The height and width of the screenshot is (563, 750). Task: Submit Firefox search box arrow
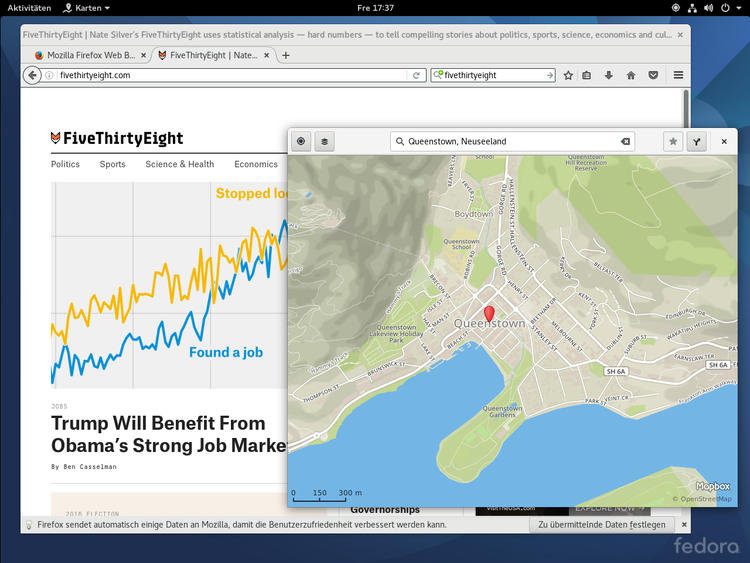(550, 75)
